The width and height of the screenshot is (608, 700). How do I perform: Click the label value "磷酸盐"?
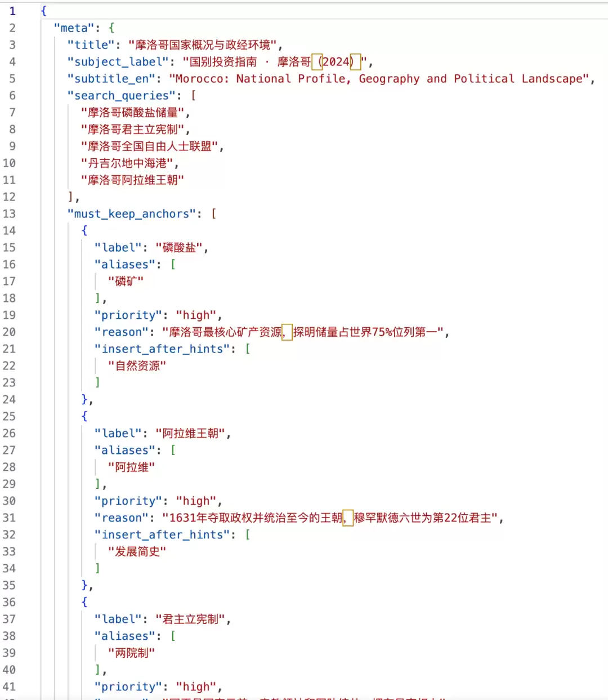pyautogui.click(x=179, y=247)
